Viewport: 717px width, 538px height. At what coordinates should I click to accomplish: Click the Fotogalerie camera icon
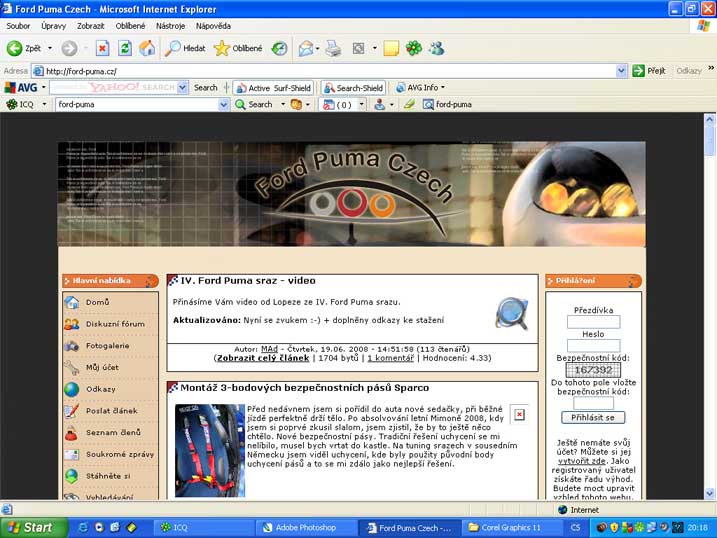71,346
